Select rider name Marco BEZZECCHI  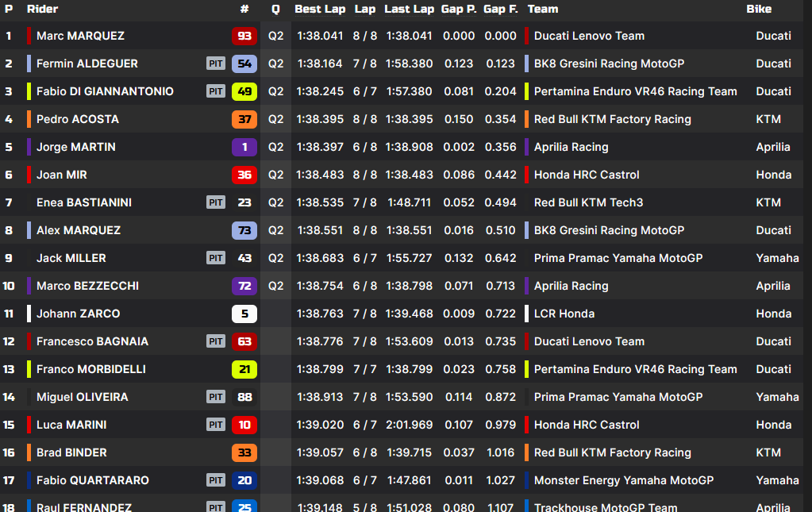coord(87,286)
